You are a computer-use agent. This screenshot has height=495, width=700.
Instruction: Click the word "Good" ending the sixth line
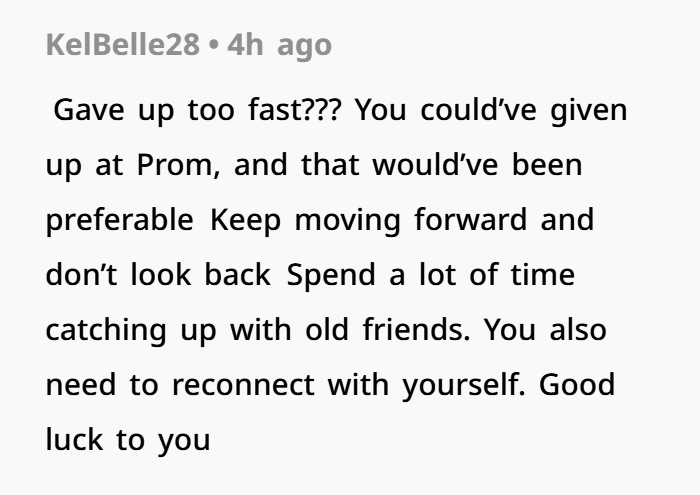point(576,384)
